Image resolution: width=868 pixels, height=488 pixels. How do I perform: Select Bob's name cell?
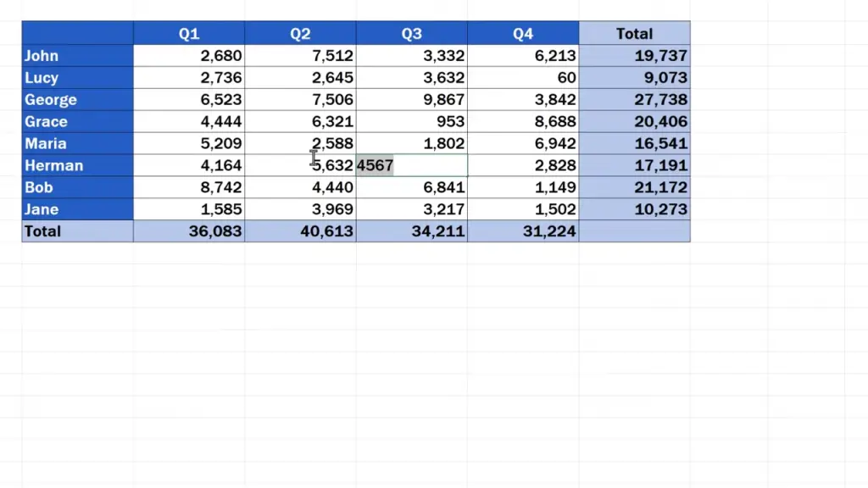click(77, 188)
